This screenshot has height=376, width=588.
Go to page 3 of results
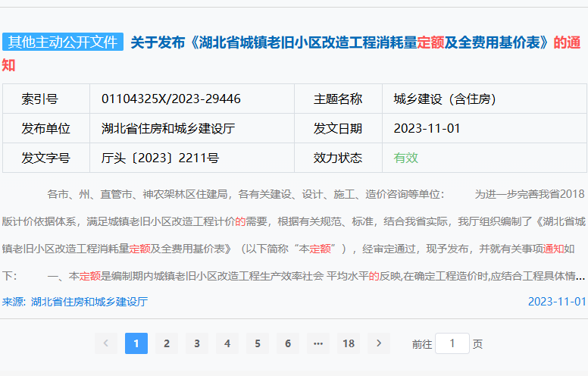tap(197, 343)
